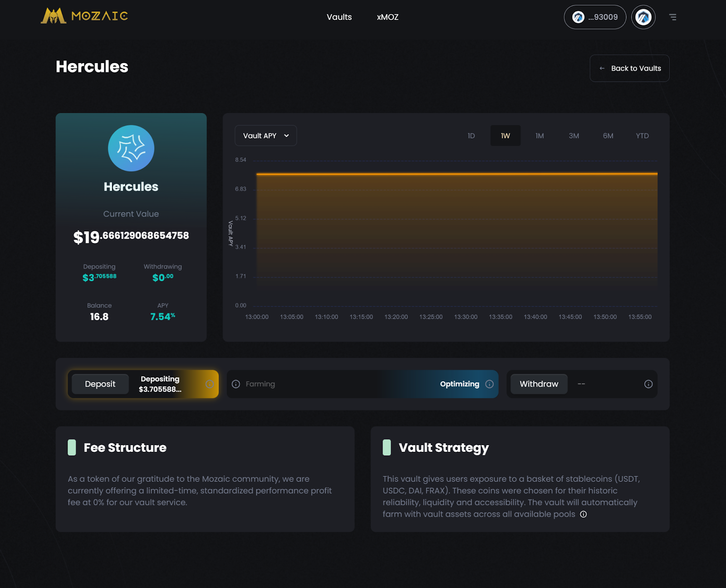Viewport: 726px width, 588px height.
Task: Click the Vault Strategy heading
Action: (x=444, y=448)
